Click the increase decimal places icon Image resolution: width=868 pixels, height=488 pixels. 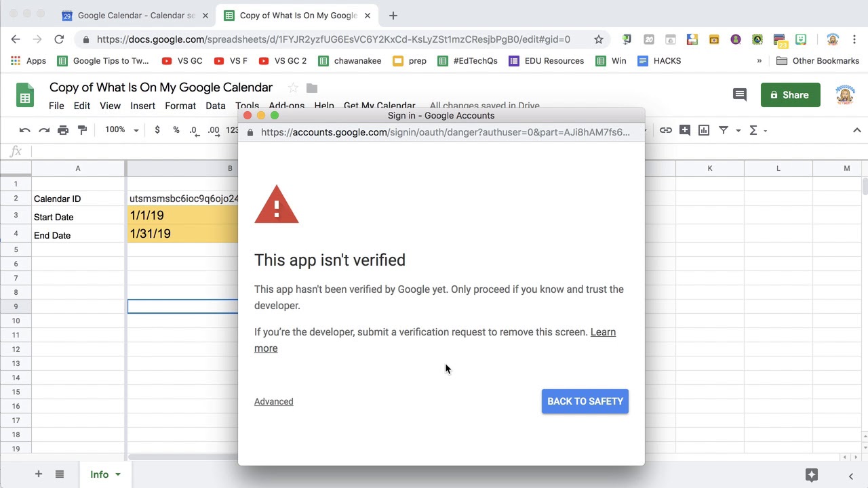pyautogui.click(x=214, y=130)
